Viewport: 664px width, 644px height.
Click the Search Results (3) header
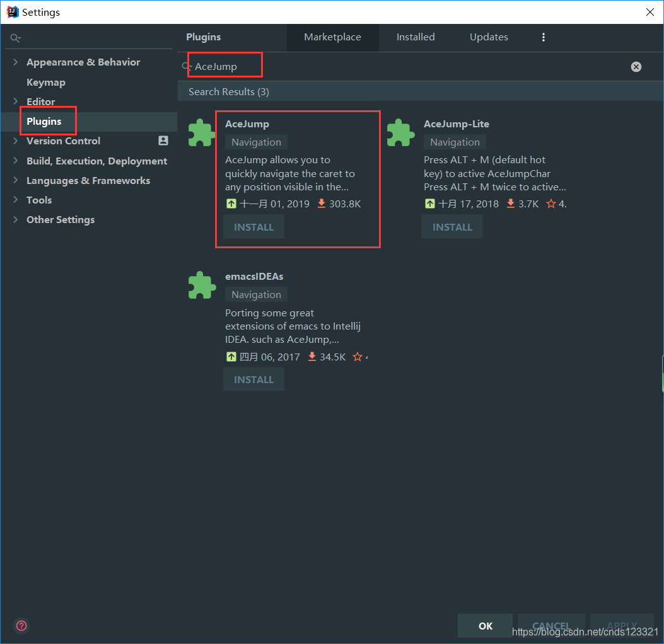229,92
